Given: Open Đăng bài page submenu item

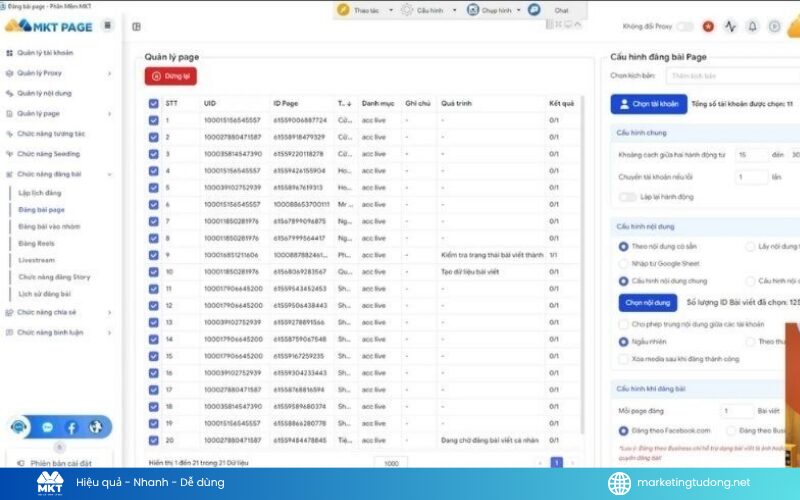Looking at the screenshot, I should (41, 210).
